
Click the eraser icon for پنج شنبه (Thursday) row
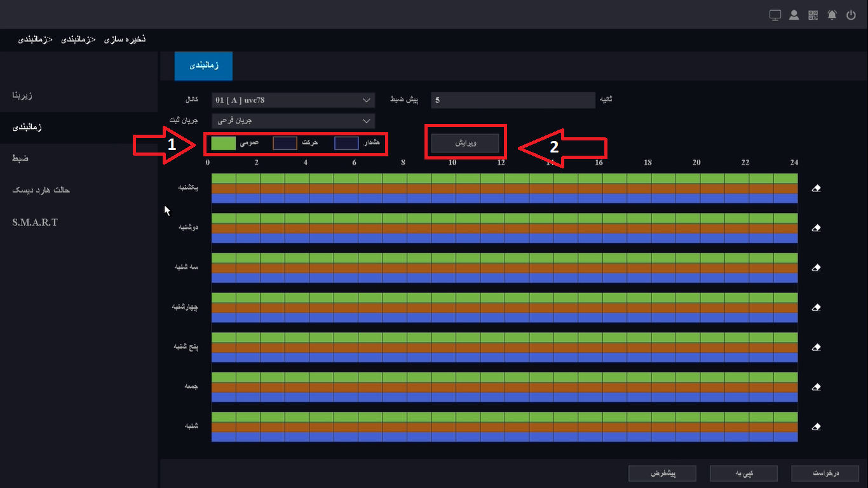pos(817,347)
